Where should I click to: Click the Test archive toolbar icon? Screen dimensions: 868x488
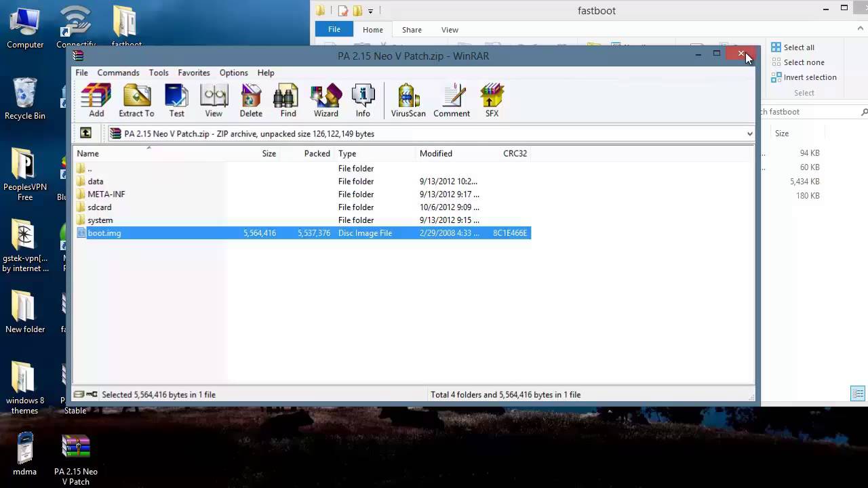176,100
